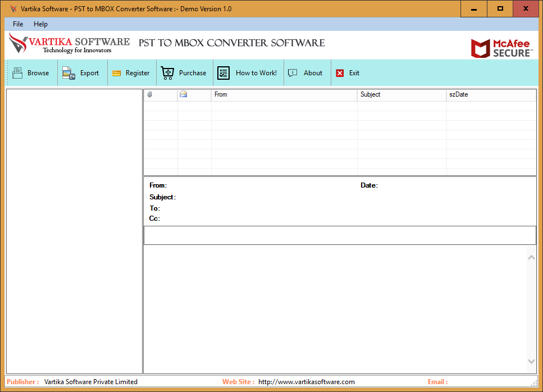
Task: Click the 'To:' label in preview header
Action: pos(154,208)
